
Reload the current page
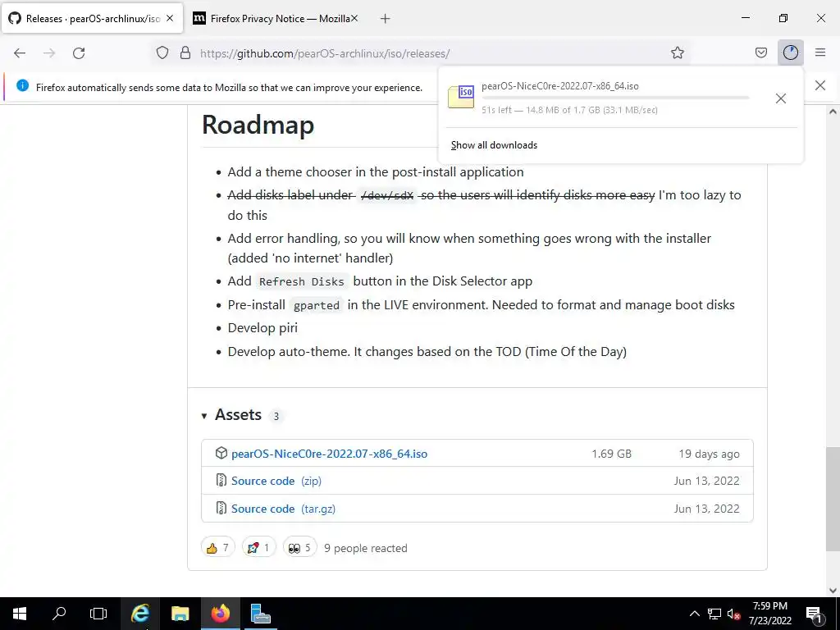click(79, 53)
